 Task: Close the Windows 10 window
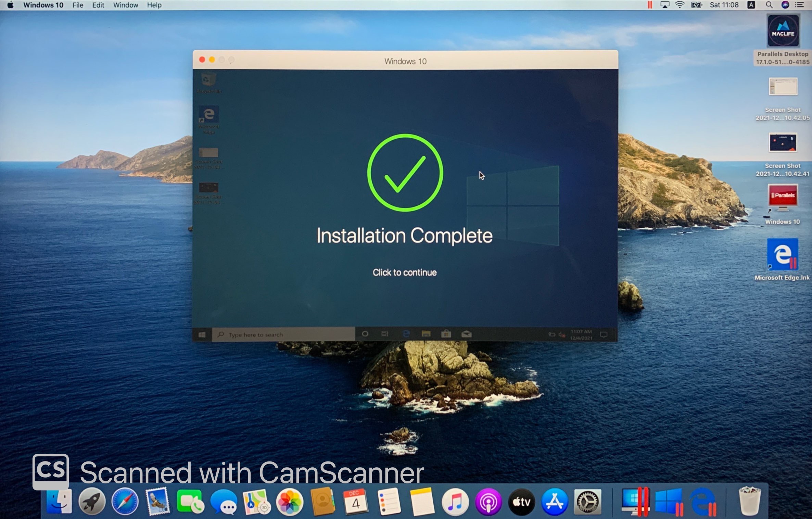pyautogui.click(x=202, y=60)
